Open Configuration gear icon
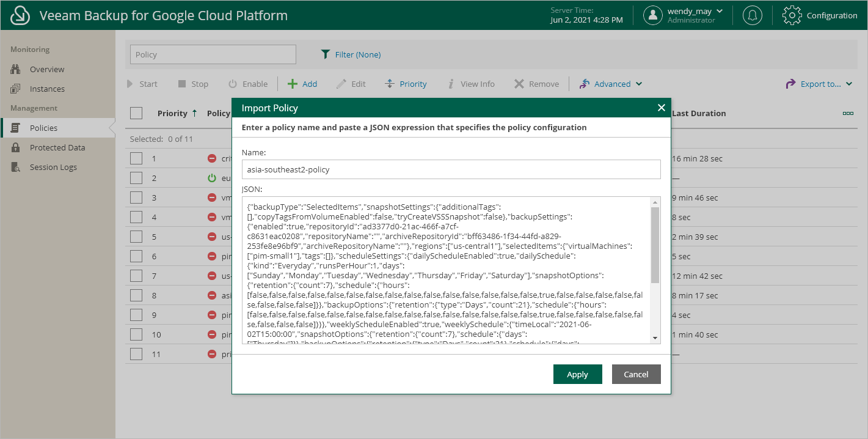 pyautogui.click(x=792, y=15)
